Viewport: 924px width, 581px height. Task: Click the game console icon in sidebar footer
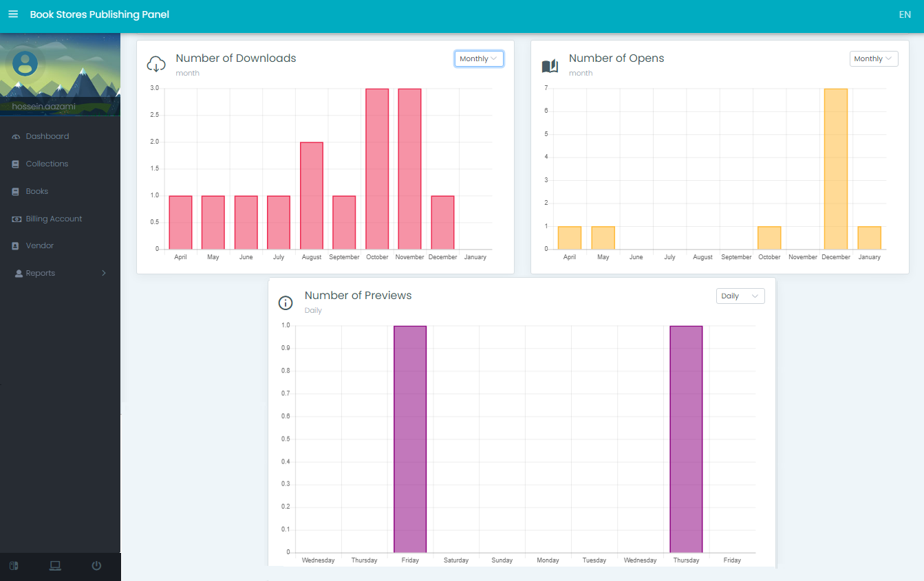click(x=14, y=566)
